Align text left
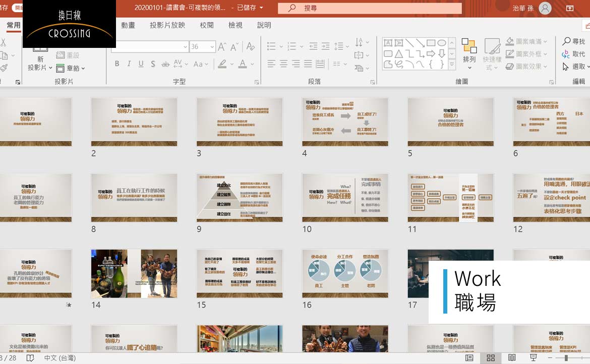 (271, 64)
